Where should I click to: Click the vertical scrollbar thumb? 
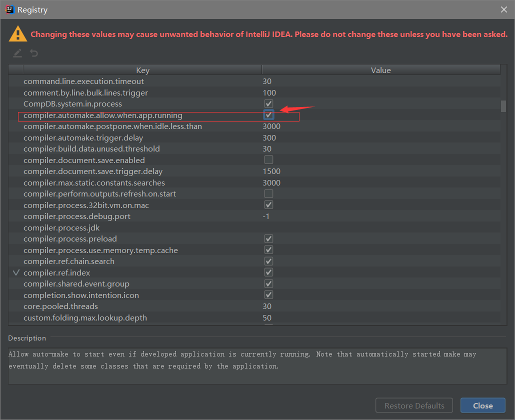[503, 106]
